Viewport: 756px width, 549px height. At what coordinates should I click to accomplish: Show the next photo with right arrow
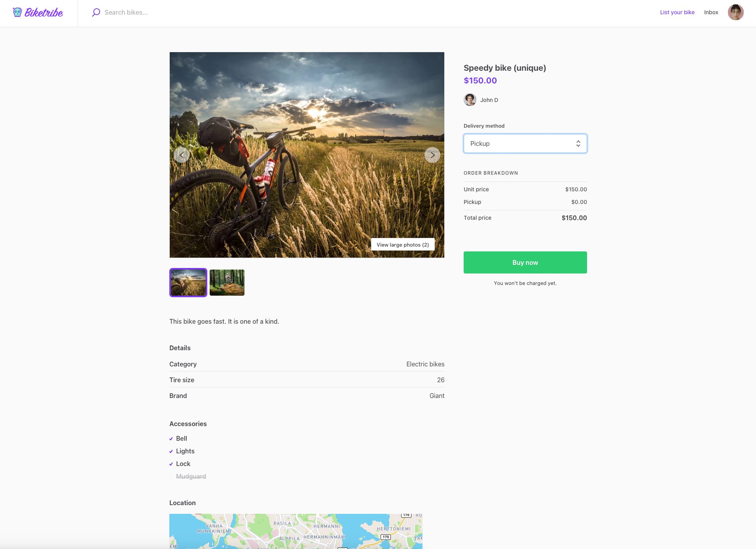click(x=432, y=155)
